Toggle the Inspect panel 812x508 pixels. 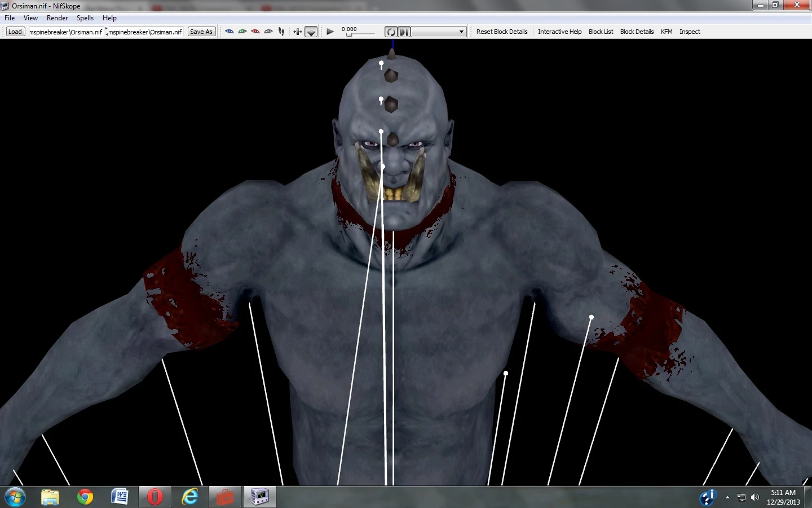click(690, 32)
